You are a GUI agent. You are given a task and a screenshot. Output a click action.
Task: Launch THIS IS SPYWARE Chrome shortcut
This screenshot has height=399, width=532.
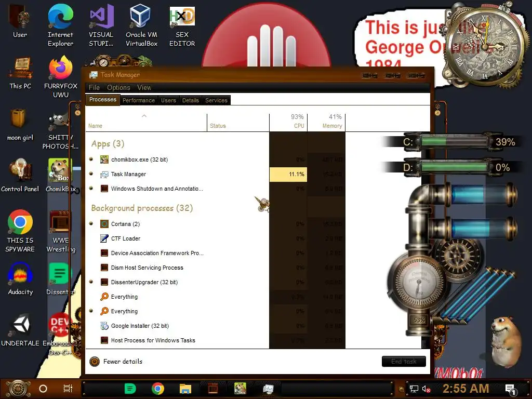[x=20, y=231]
